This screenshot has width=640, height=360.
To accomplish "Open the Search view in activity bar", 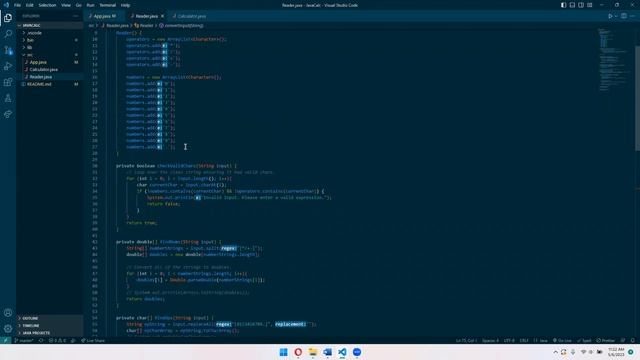I will point(8,34).
